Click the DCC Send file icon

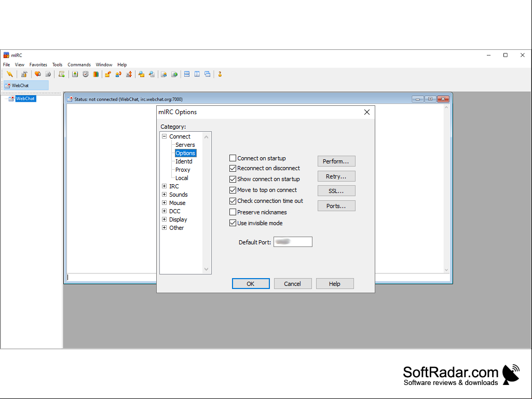[108, 74]
